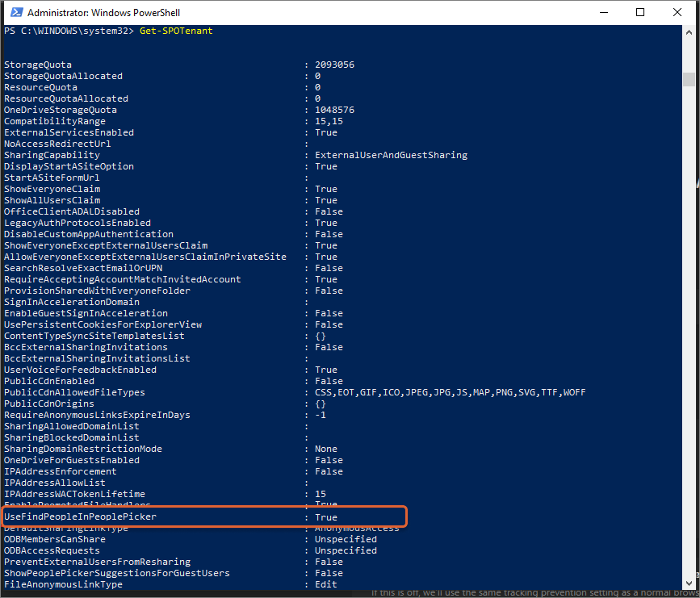Select the OneDriveStorageQuota property name

61,110
